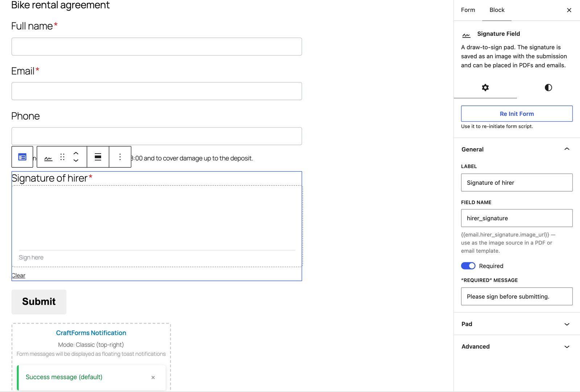Click the 'Success message (default)' text
The height and width of the screenshot is (392, 580).
click(x=64, y=377)
